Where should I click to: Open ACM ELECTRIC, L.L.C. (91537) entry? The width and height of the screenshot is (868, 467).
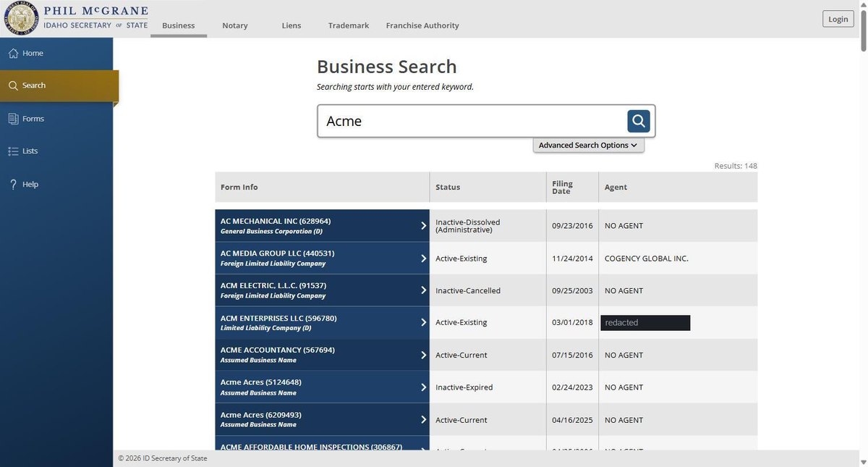pyautogui.click(x=322, y=290)
